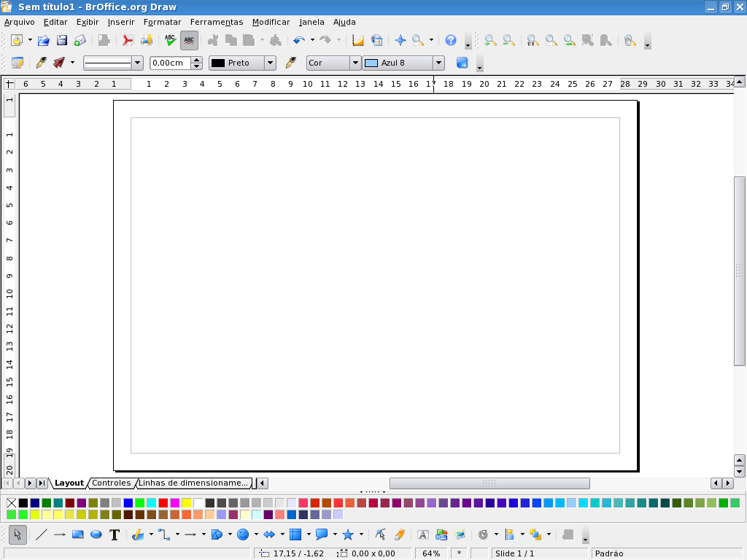Select the Line drawing tool
Image resolution: width=747 pixels, height=560 pixels.
tap(42, 534)
